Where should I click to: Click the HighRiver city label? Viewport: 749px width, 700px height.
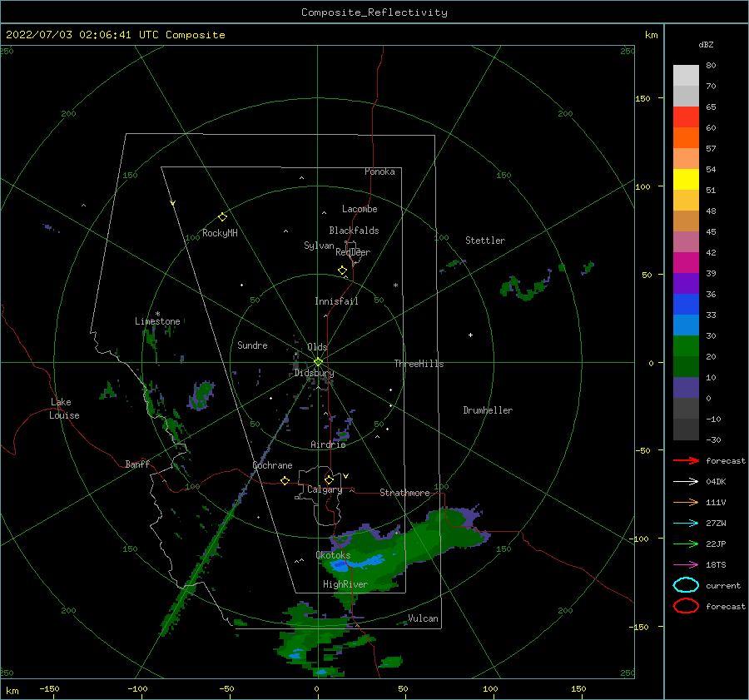[x=345, y=584]
